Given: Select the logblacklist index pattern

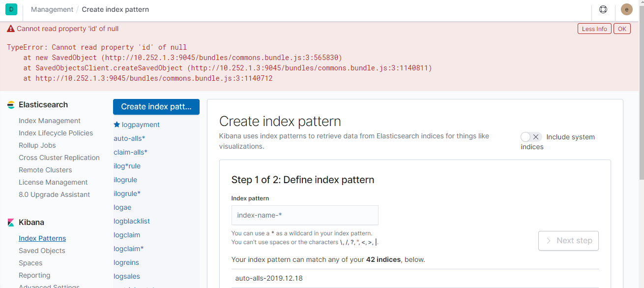Looking at the screenshot, I should [x=132, y=221].
